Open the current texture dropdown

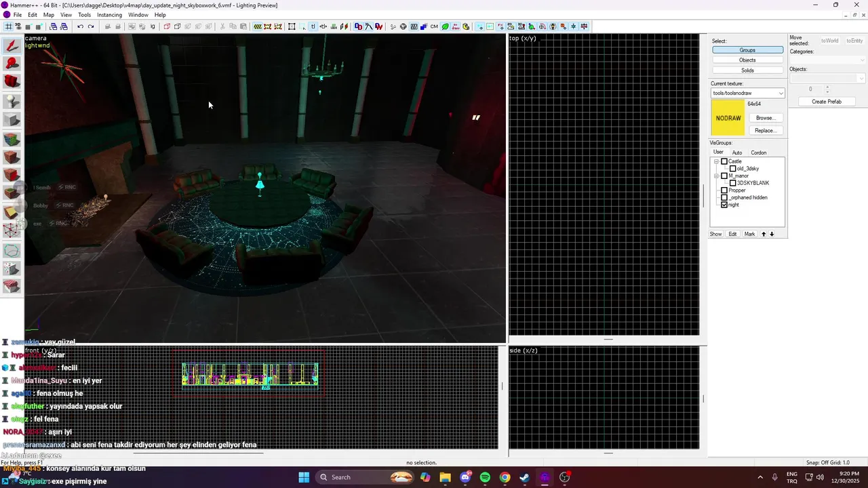[781, 93]
